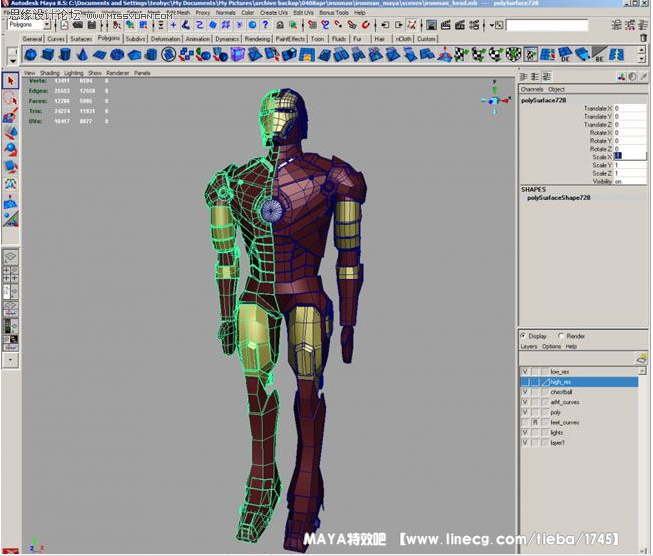Toggle visibility V box of low_res layer

[525, 371]
